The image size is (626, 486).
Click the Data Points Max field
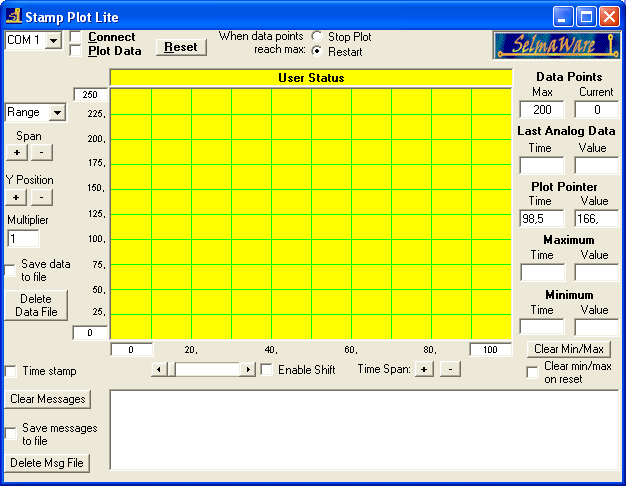tap(542, 109)
